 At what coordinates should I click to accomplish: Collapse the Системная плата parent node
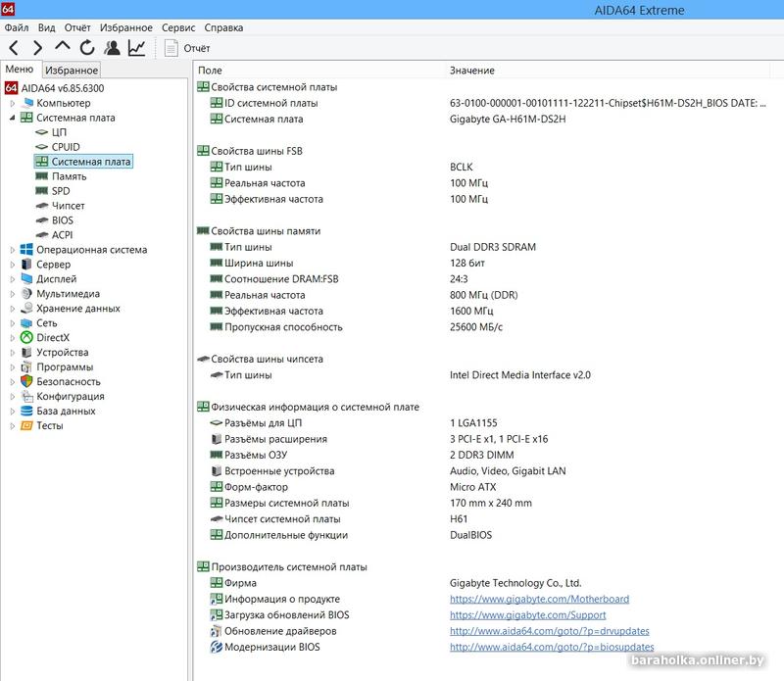tap(13, 118)
